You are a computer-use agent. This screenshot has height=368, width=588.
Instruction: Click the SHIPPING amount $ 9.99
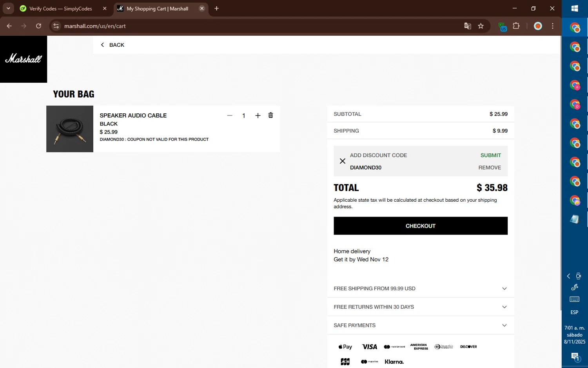coord(500,131)
